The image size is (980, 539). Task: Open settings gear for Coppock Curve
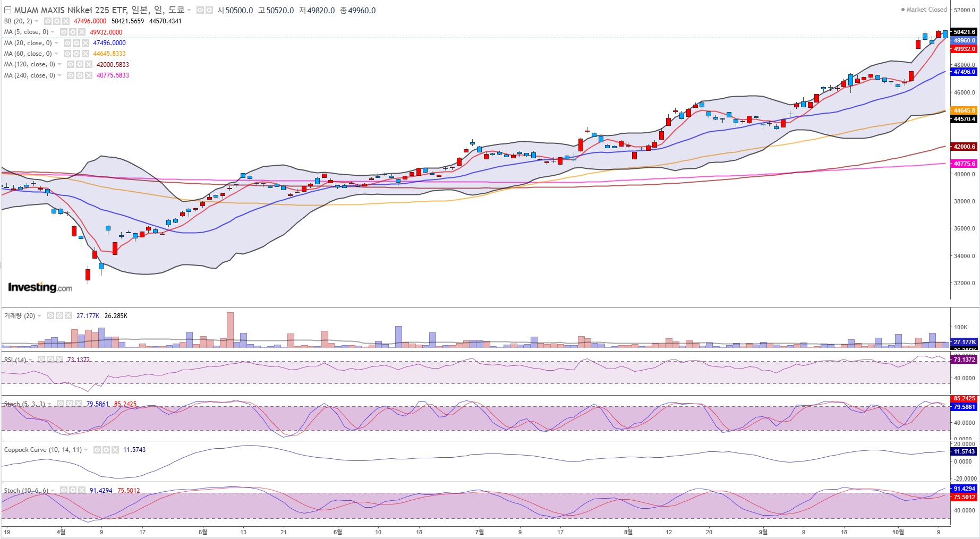[x=106, y=450]
